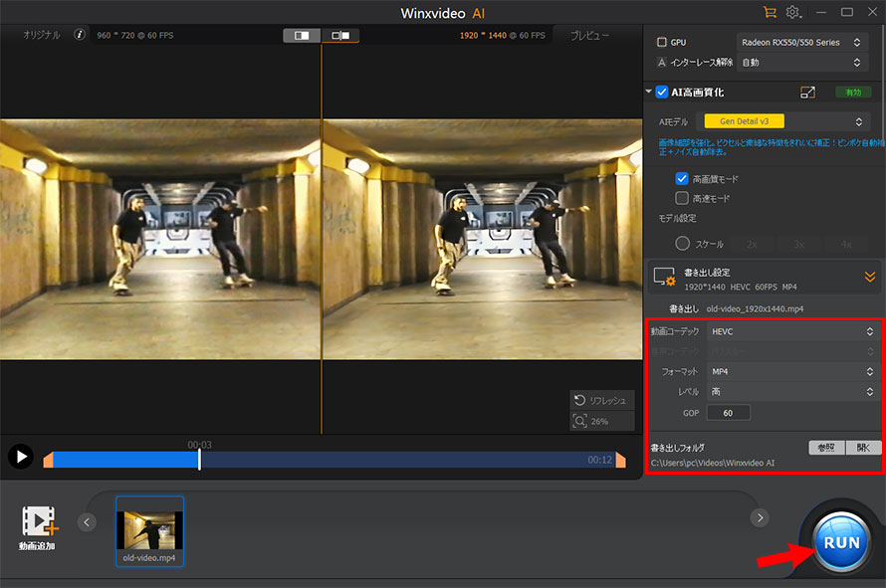
Task: Click the timeline playhead at 00:03
Action: point(199,459)
